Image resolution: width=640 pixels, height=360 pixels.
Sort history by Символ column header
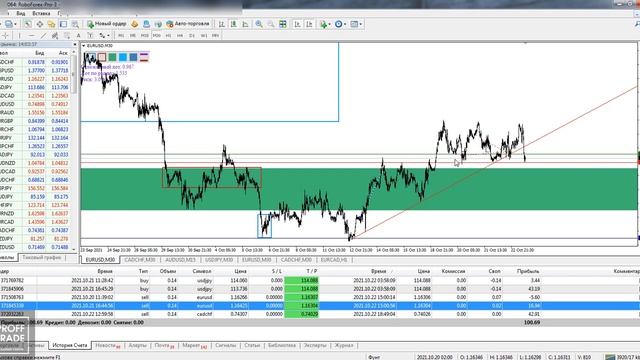202,271
